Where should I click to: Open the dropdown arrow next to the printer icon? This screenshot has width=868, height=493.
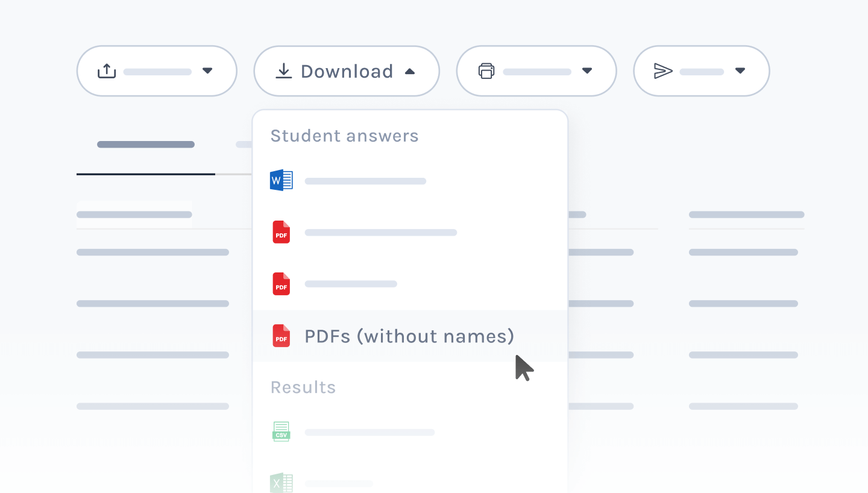[587, 71]
